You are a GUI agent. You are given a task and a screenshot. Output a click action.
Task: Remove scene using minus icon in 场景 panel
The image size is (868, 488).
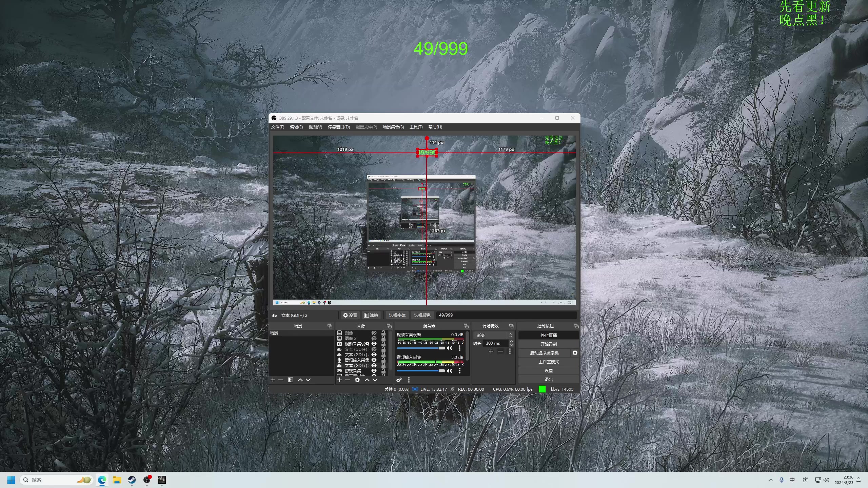click(281, 380)
